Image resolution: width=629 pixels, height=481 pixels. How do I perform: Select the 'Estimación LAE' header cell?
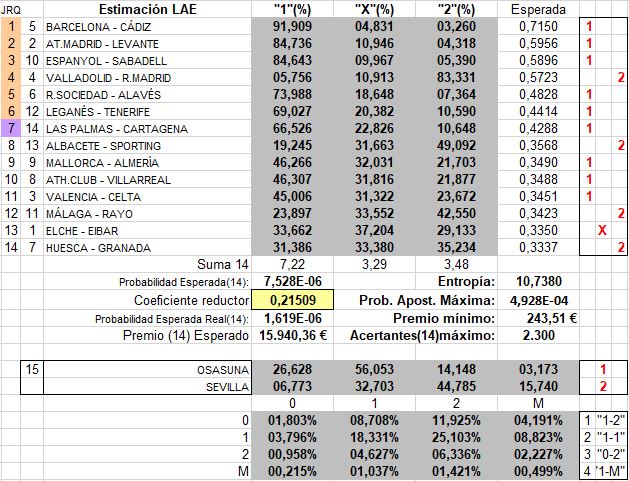148,9
